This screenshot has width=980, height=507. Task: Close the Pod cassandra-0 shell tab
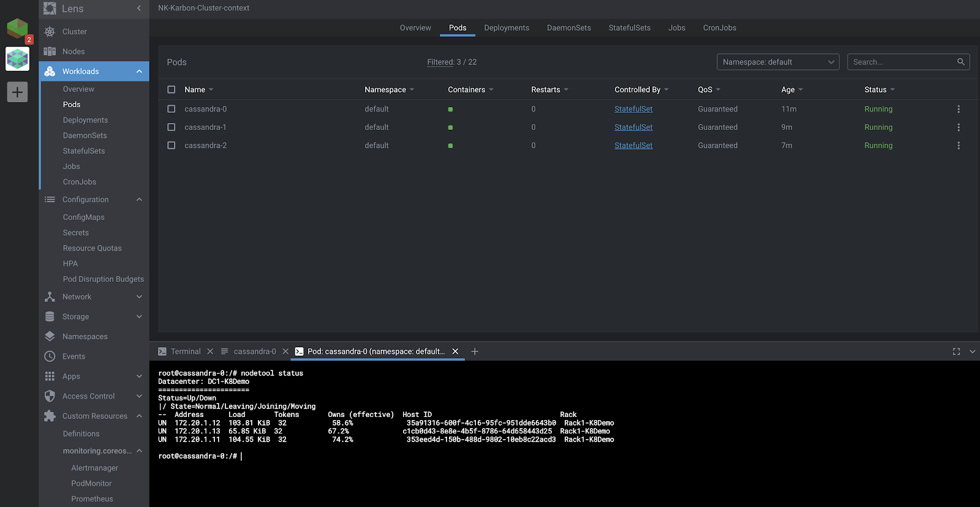click(x=455, y=351)
